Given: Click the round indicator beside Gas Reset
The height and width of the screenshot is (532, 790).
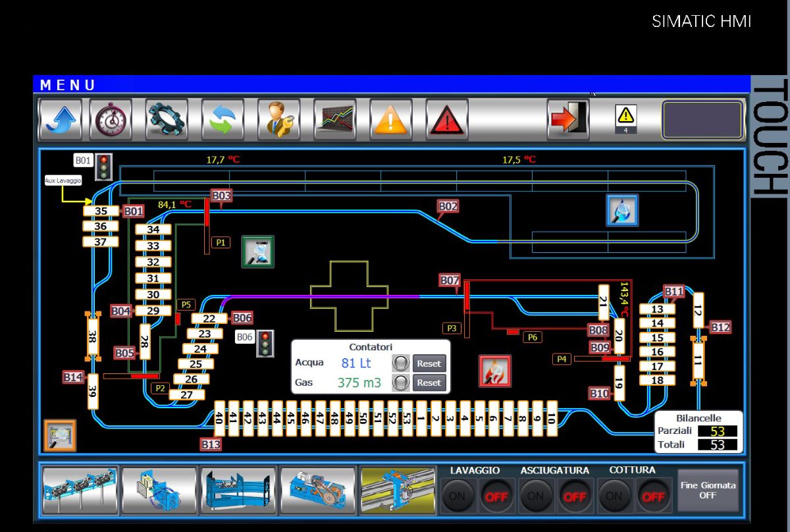Looking at the screenshot, I should 401,383.
